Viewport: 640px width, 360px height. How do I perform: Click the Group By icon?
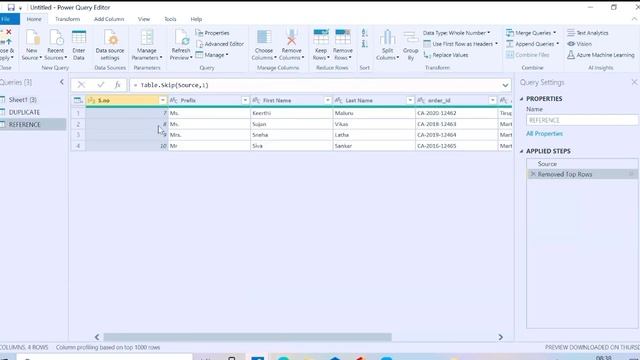pos(411,37)
